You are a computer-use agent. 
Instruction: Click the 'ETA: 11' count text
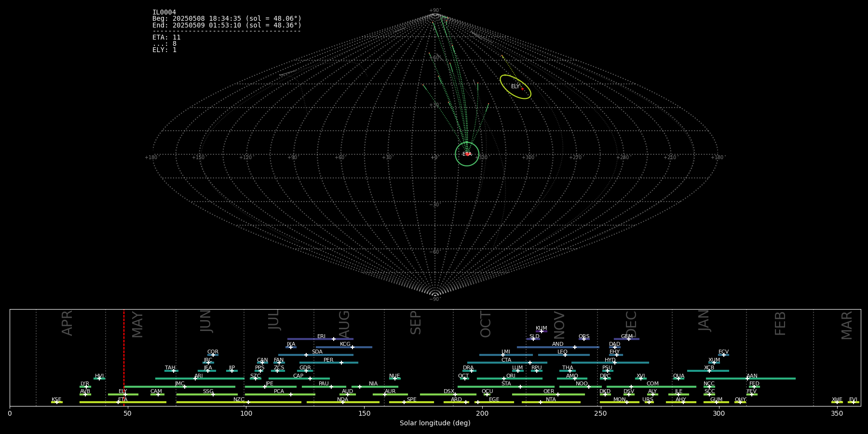click(166, 38)
